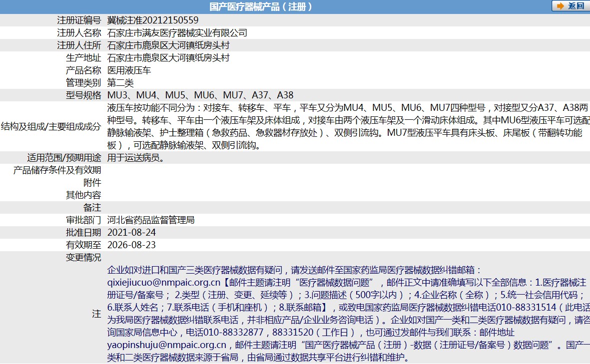Click the 其他内容 label

pyautogui.click(x=83, y=195)
